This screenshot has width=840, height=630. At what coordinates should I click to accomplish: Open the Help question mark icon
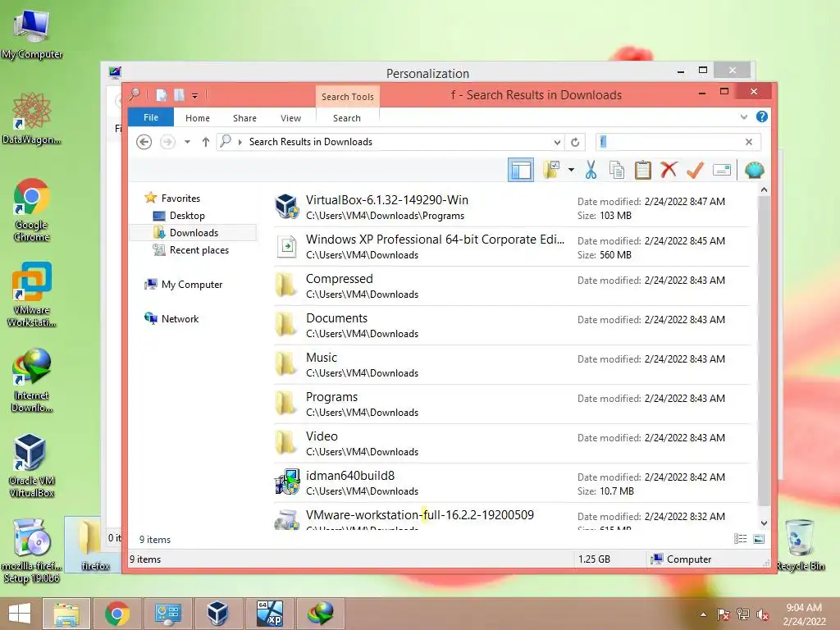[x=761, y=116]
